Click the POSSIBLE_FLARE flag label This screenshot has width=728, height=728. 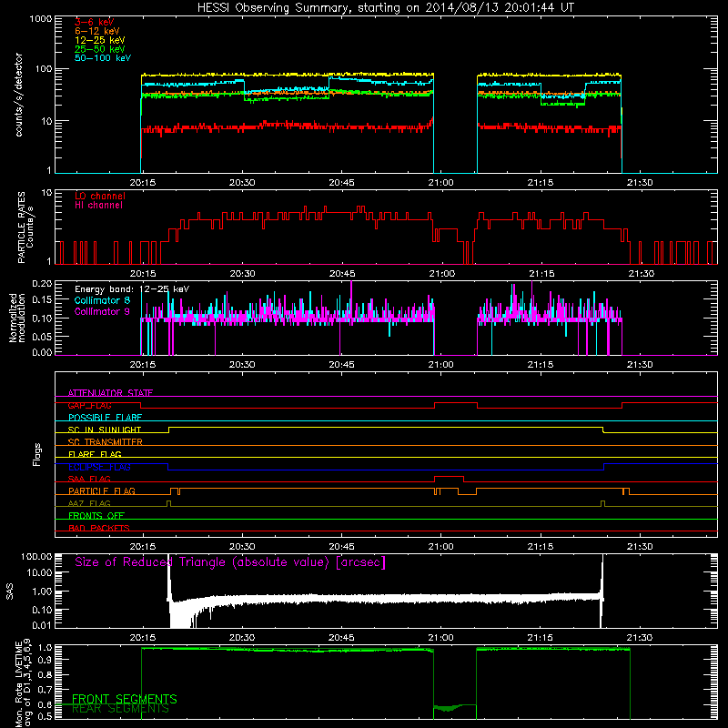coord(105,418)
